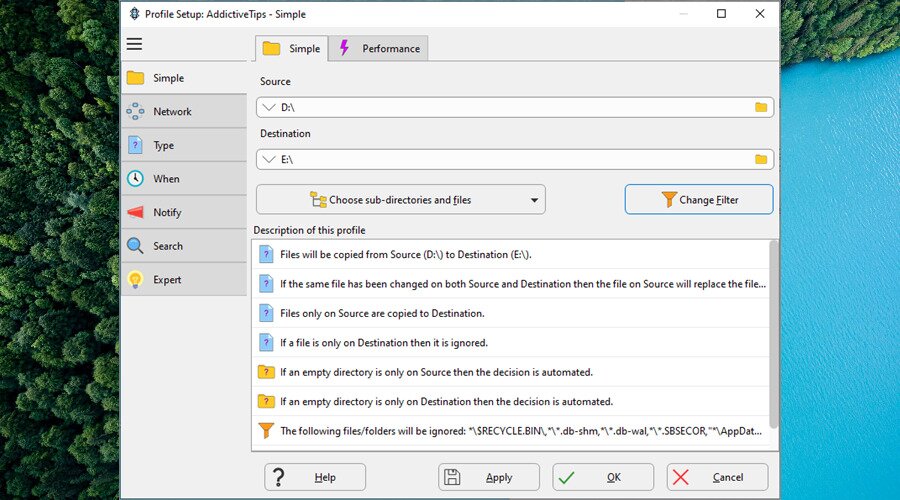The image size is (900, 500).
Task: Open the Simple section in sidebar
Action: pos(184,78)
